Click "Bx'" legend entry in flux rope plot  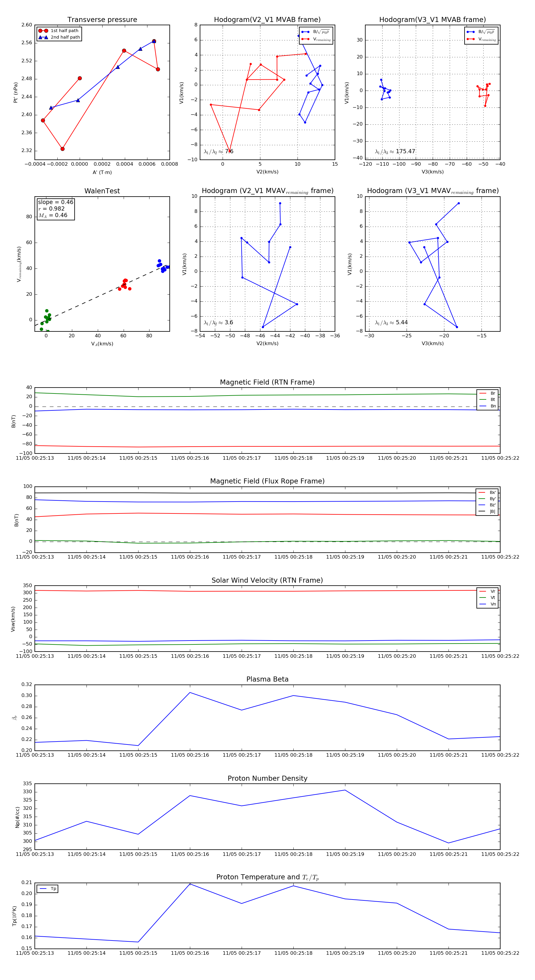coord(487,492)
